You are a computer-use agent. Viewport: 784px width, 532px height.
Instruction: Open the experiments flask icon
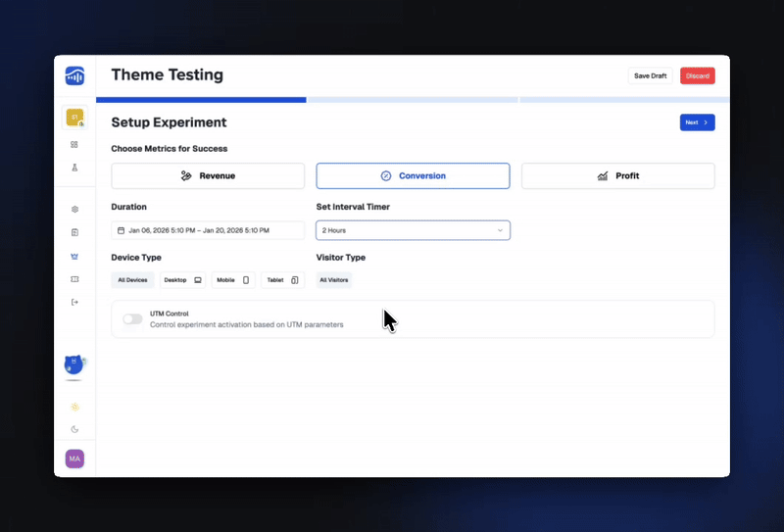tap(74, 168)
